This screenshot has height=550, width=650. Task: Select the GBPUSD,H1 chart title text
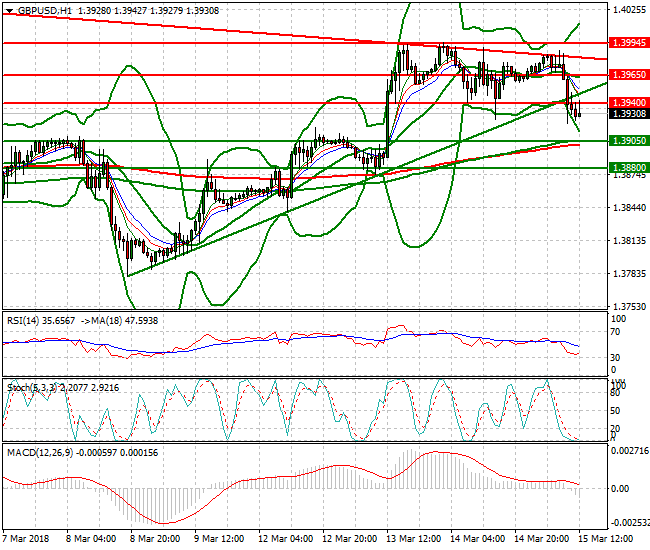pos(44,11)
